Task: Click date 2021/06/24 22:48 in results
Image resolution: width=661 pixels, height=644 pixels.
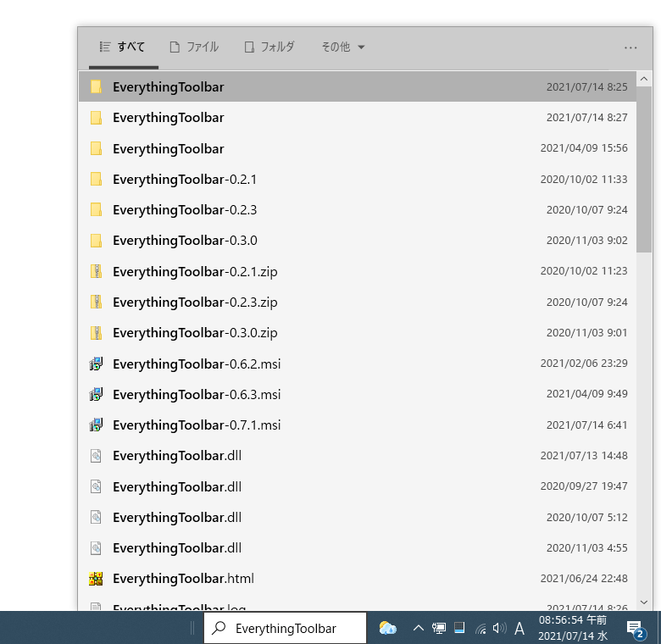Action: 584,578
